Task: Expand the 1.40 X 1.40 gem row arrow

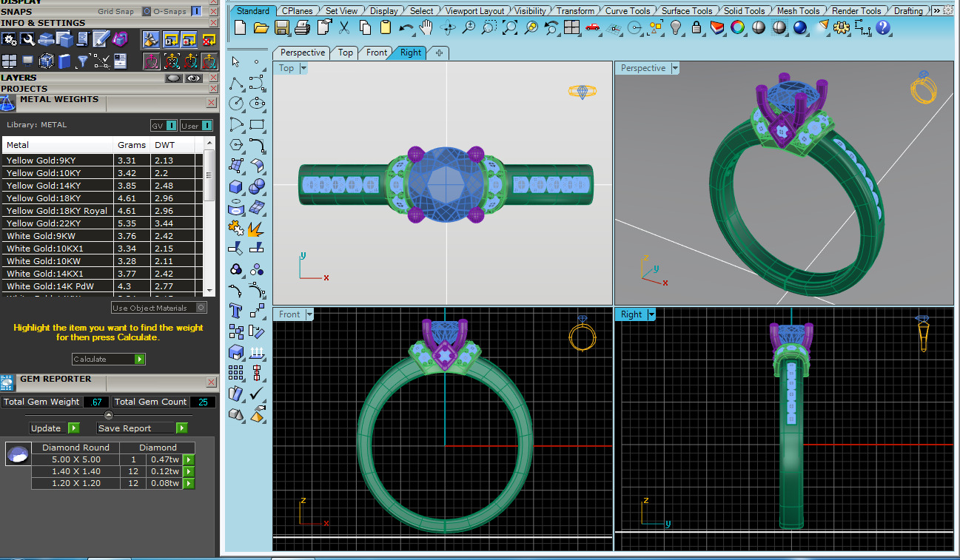Action: (189, 471)
